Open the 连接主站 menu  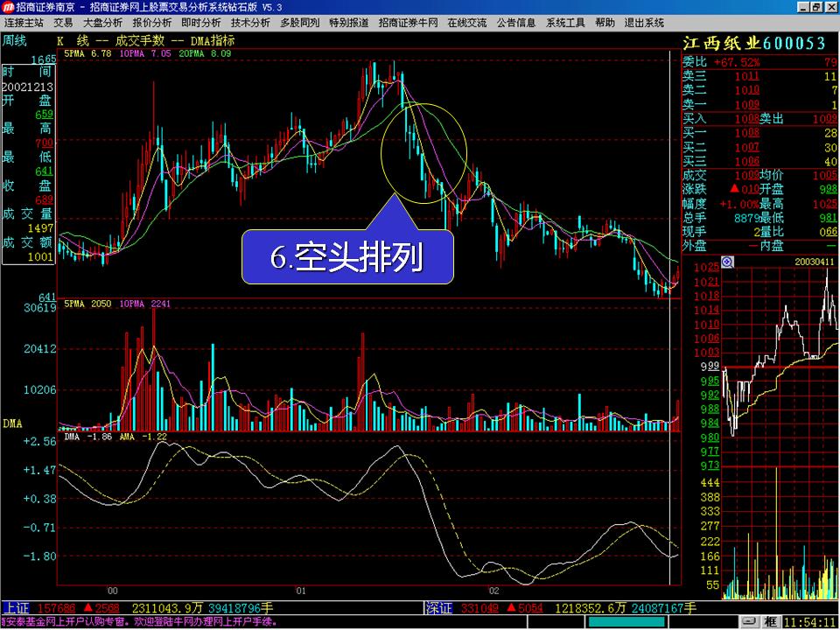(x=24, y=23)
